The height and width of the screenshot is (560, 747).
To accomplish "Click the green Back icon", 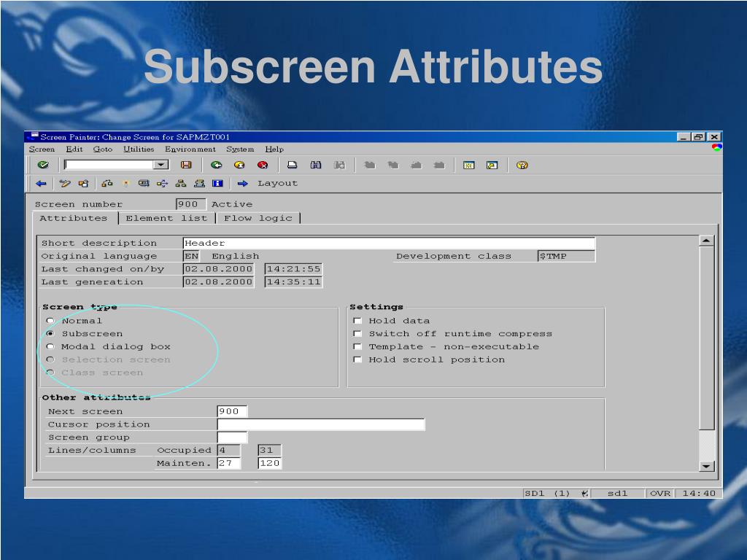I will (216, 165).
